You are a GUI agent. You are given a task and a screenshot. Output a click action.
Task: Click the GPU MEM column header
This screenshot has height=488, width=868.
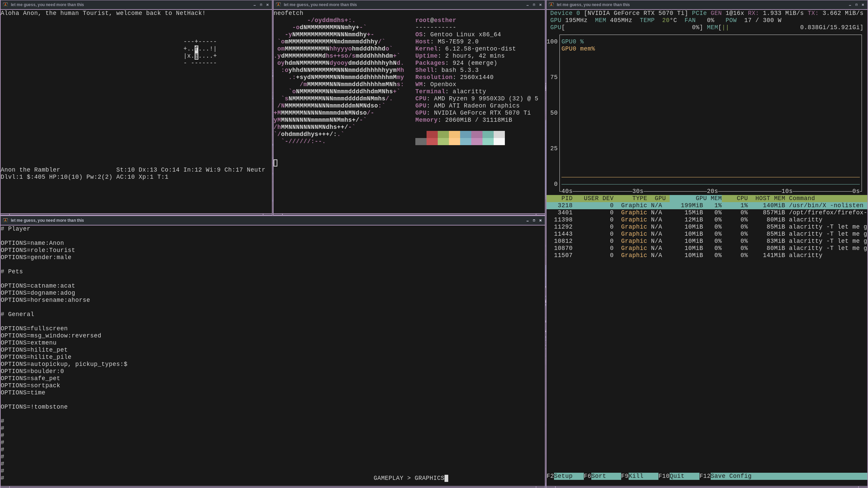708,198
